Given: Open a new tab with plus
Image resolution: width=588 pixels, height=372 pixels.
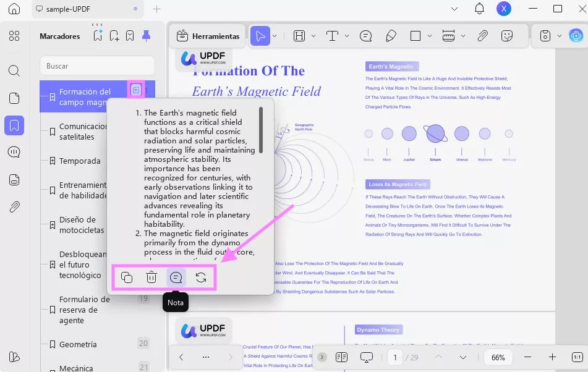Looking at the screenshot, I should (x=157, y=9).
